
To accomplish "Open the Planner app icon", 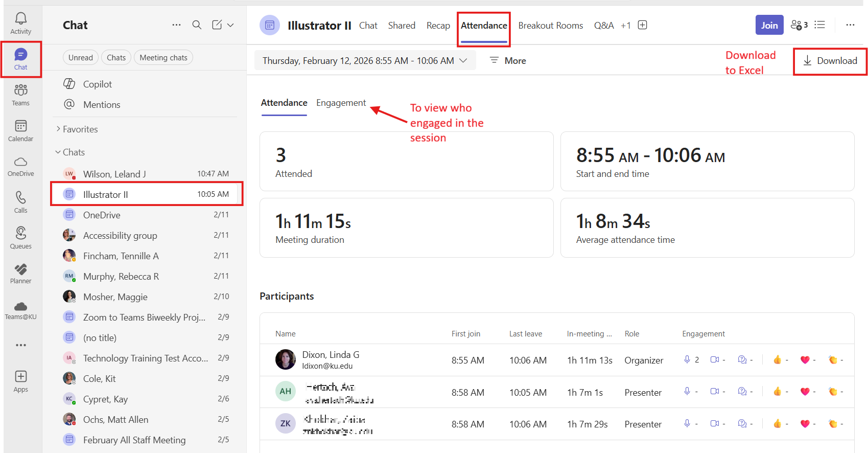I will pos(20,274).
